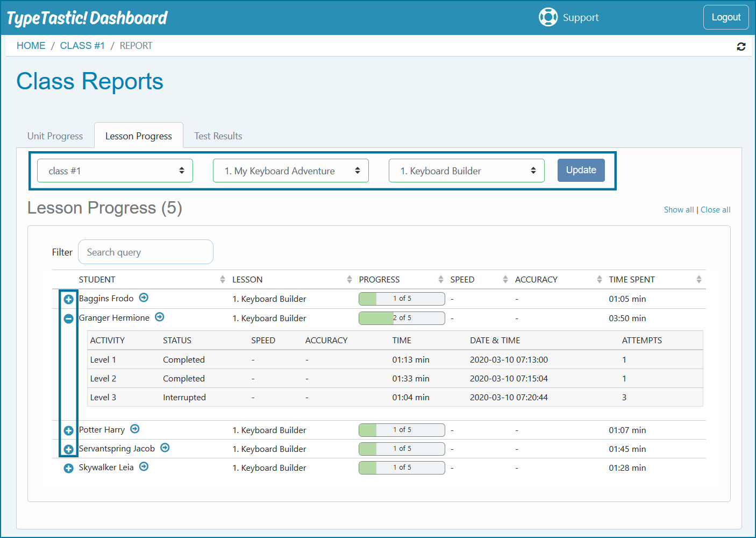The height and width of the screenshot is (538, 756).
Task: Open the My Keyboard Adventure unit dropdown
Action: coord(291,171)
